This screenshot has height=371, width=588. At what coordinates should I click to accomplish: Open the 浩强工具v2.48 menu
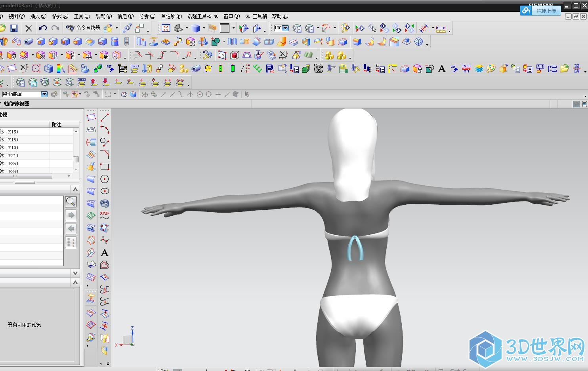point(203,16)
